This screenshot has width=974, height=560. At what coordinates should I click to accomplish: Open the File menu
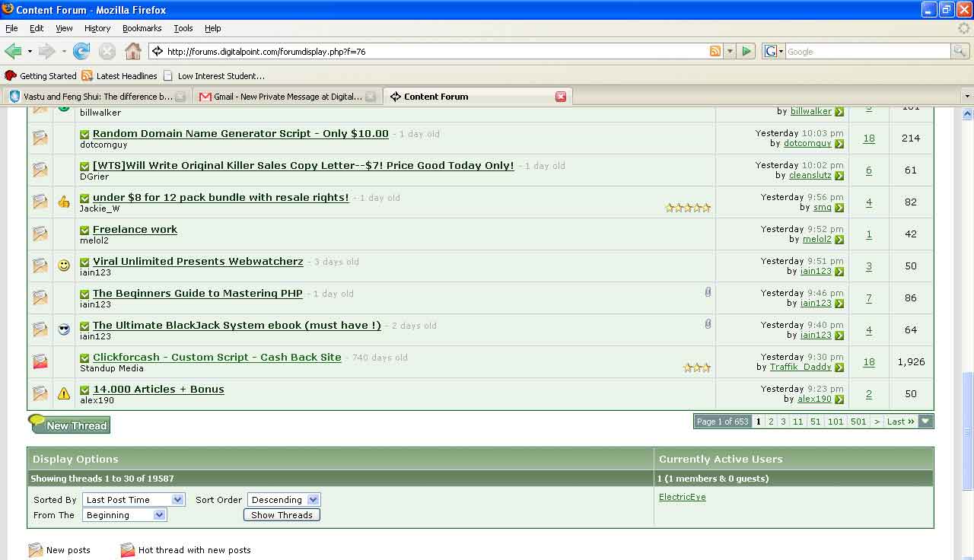(x=11, y=28)
